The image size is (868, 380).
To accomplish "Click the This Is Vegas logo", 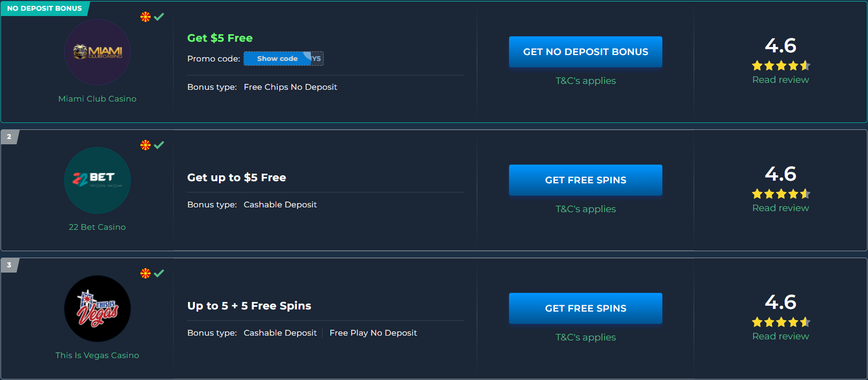I will (97, 308).
